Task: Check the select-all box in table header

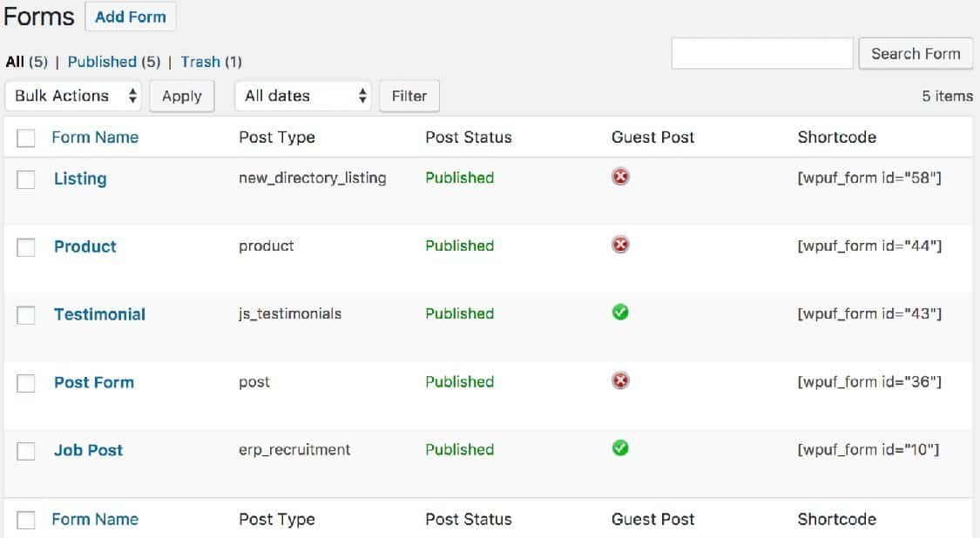Action: pos(26,138)
